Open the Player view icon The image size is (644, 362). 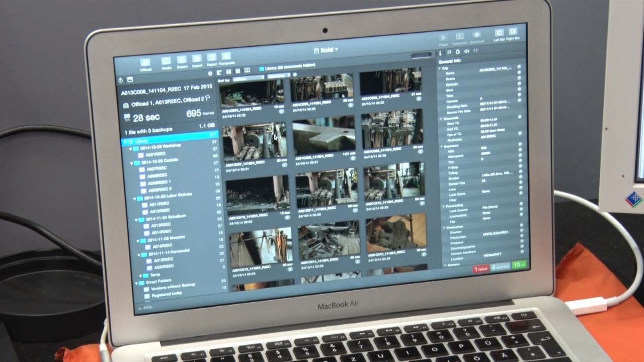443,37
